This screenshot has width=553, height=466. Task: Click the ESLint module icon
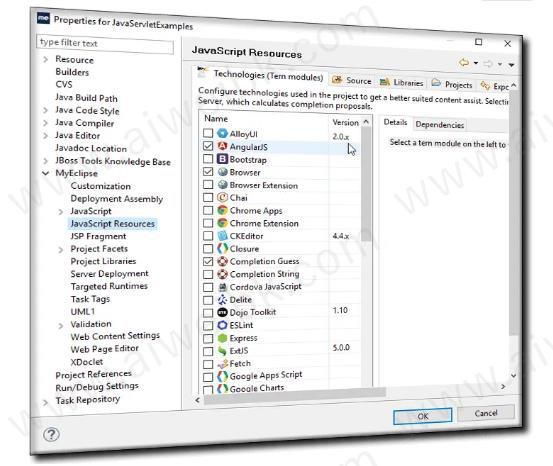click(x=222, y=325)
